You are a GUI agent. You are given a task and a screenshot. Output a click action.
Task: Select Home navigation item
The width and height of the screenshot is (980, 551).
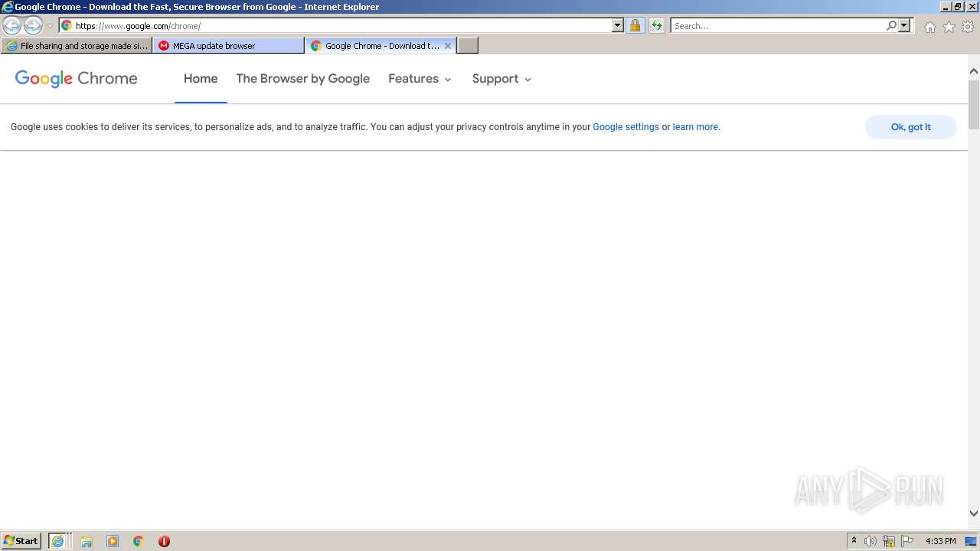[201, 79]
